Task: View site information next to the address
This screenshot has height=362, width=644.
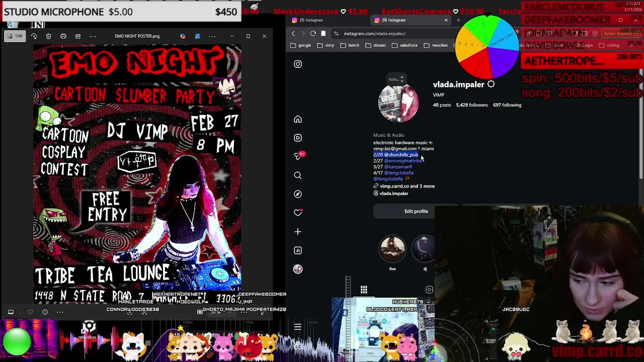Action: (336, 34)
